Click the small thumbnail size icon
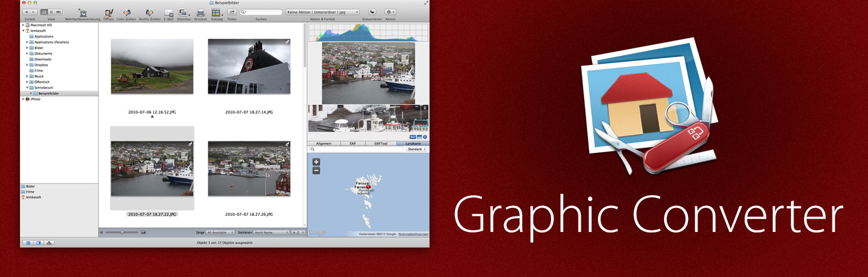 pos(102,232)
